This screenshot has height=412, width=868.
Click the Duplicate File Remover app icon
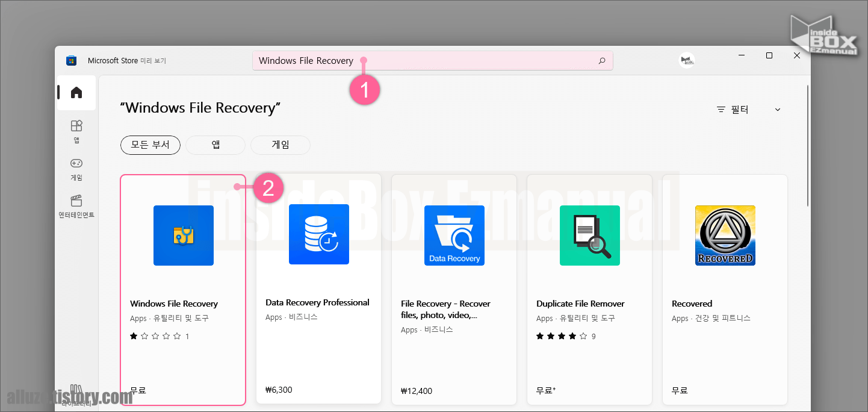coord(590,236)
